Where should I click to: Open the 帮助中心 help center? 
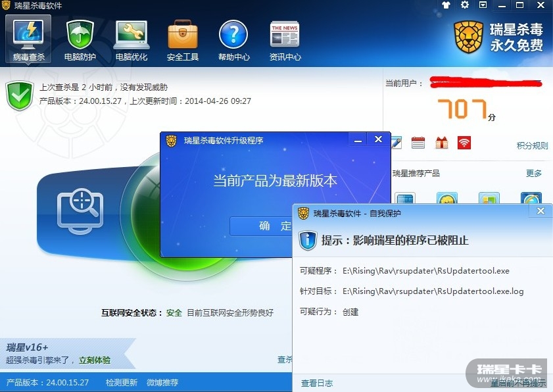click(234, 40)
